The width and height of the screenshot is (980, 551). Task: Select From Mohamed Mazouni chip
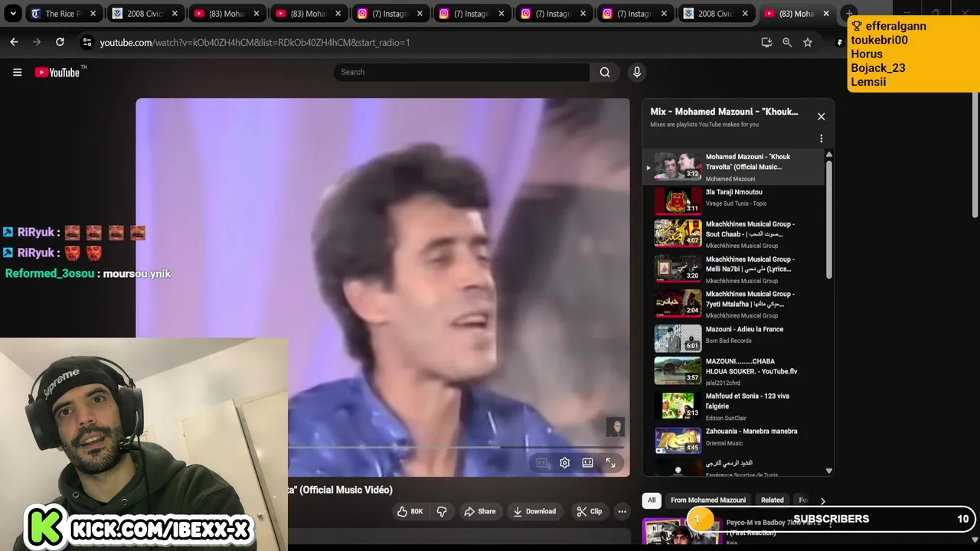[708, 500]
